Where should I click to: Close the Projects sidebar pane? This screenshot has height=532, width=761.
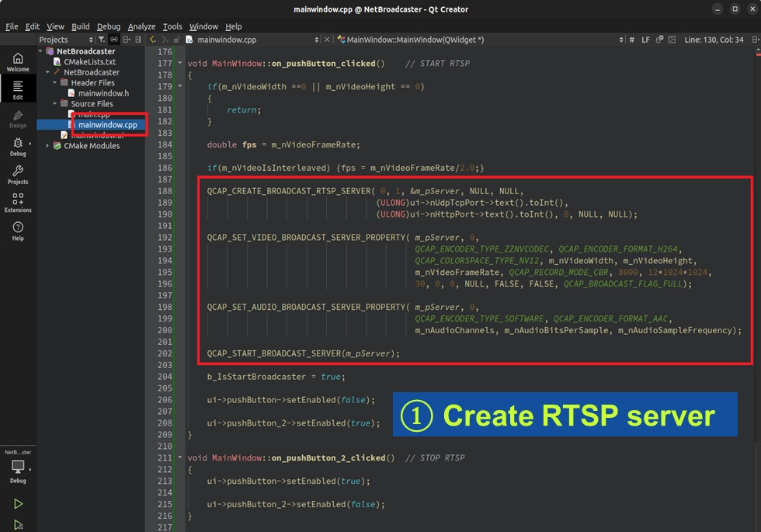click(138, 40)
